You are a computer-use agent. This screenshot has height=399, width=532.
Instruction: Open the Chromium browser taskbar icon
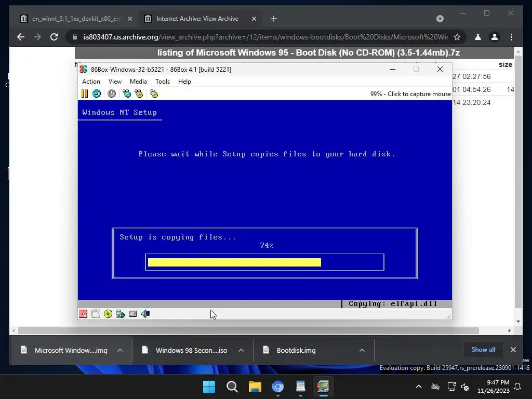pos(278,387)
